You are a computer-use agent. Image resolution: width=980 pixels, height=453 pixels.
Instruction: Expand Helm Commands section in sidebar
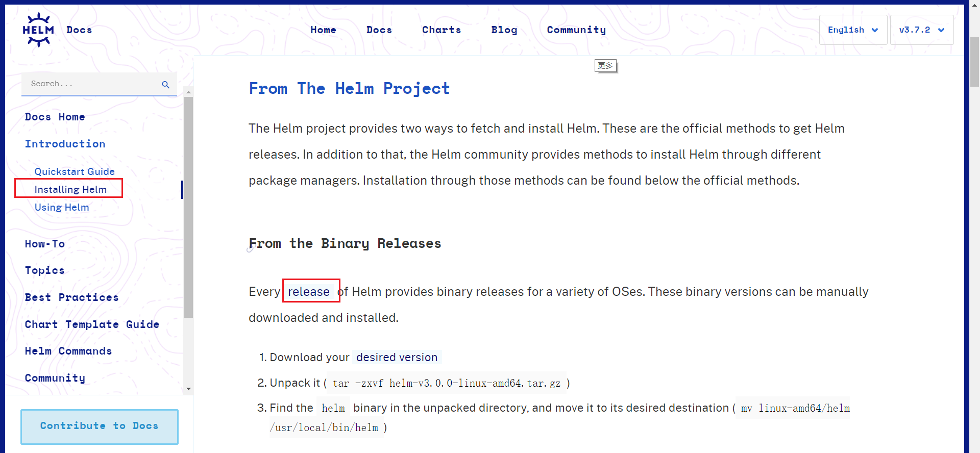(x=68, y=351)
